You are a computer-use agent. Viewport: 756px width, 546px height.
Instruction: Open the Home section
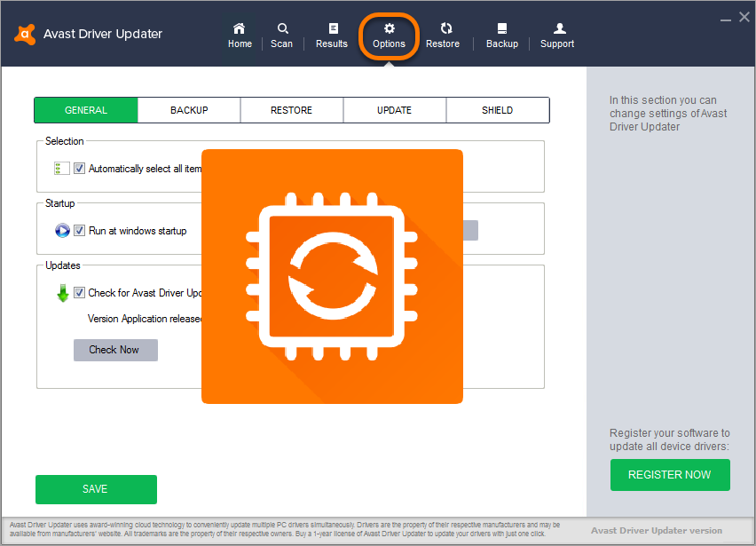click(x=240, y=36)
